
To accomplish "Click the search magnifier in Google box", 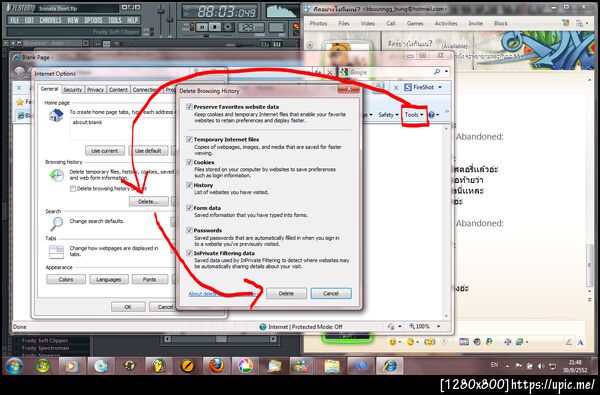I will (x=437, y=72).
